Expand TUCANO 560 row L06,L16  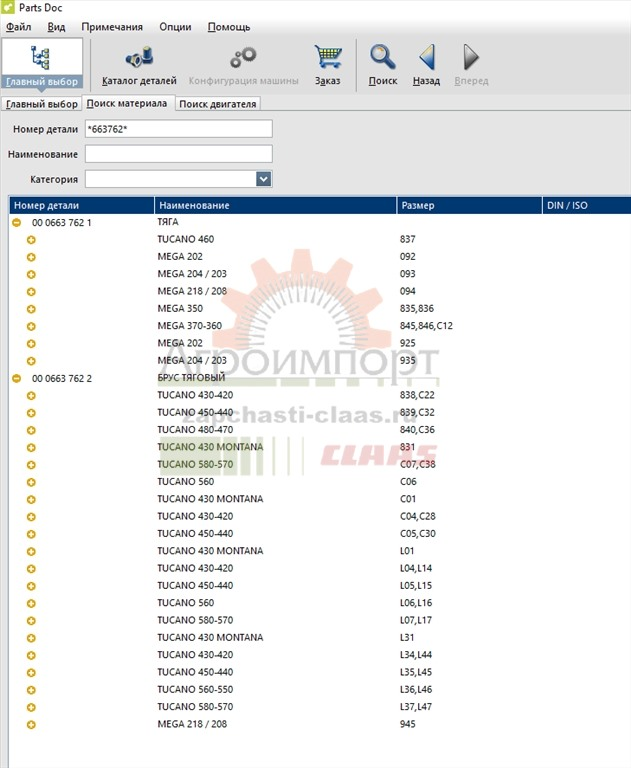pyautogui.click(x=31, y=603)
